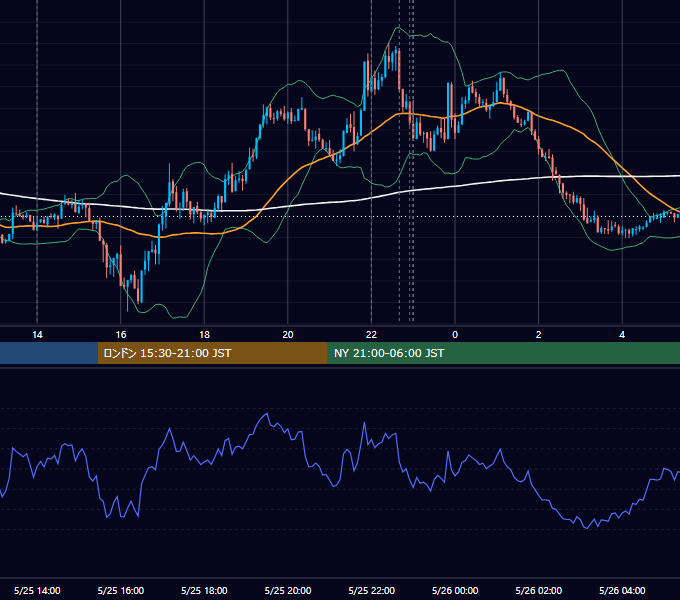Click the 2 hour axis label
Screen dimensions: 680x600
point(539,335)
